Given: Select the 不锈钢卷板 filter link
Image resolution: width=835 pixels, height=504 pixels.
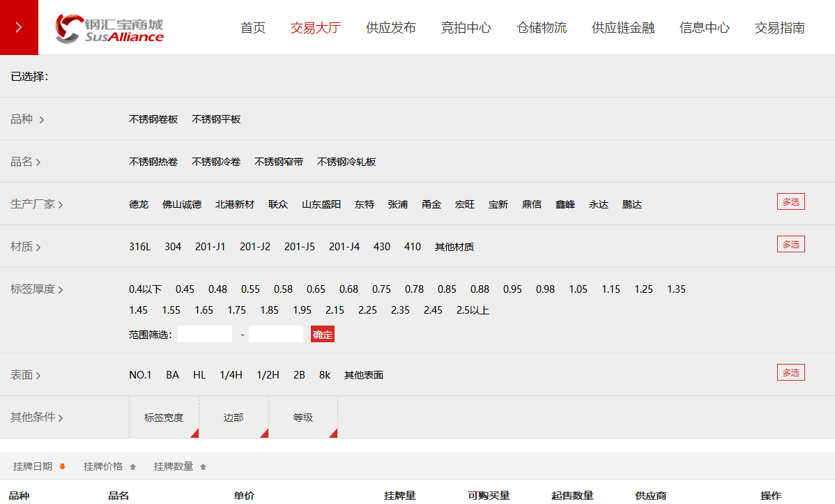Looking at the screenshot, I should [x=153, y=119].
